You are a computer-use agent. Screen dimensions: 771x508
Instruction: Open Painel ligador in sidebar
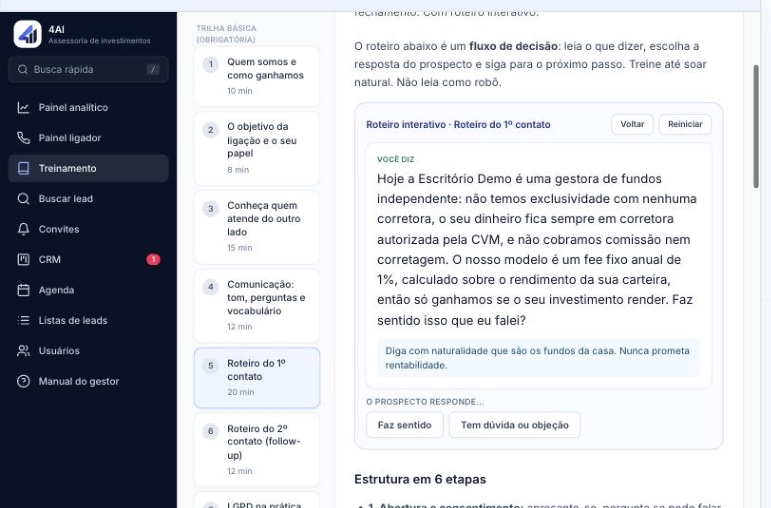89,138
